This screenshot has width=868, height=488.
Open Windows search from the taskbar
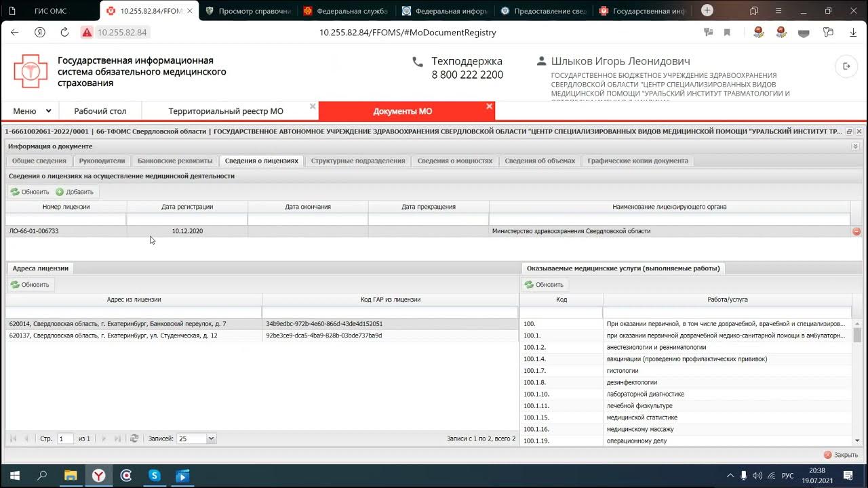(x=42, y=476)
